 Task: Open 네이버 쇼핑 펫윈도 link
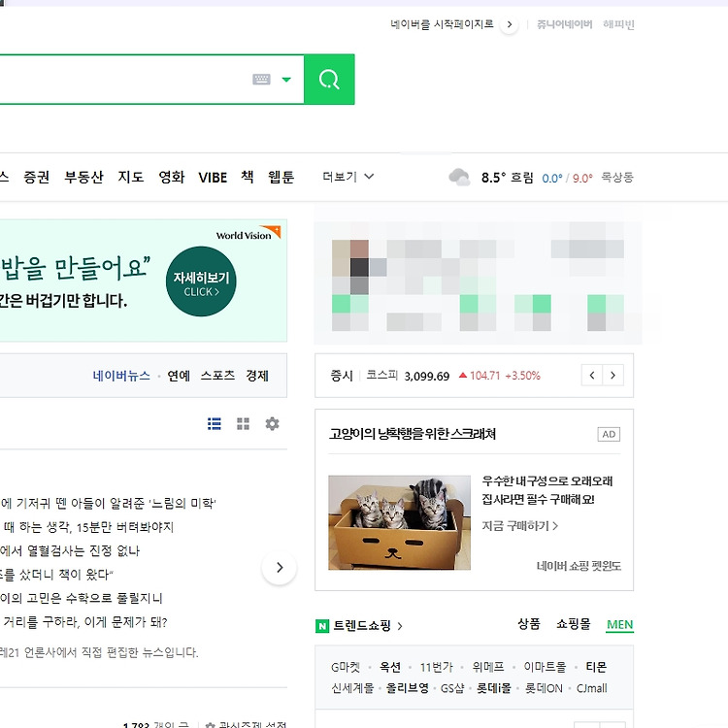[x=579, y=566]
